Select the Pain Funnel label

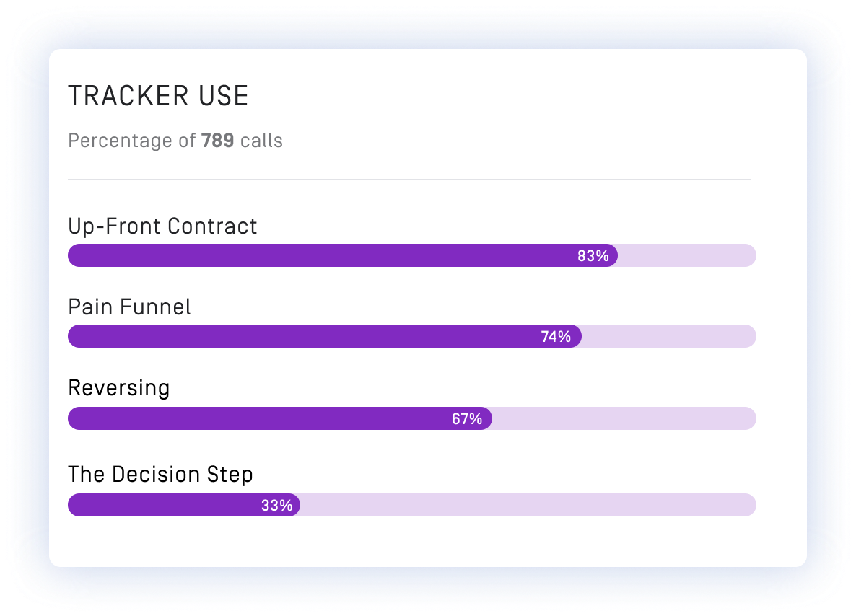[129, 307]
